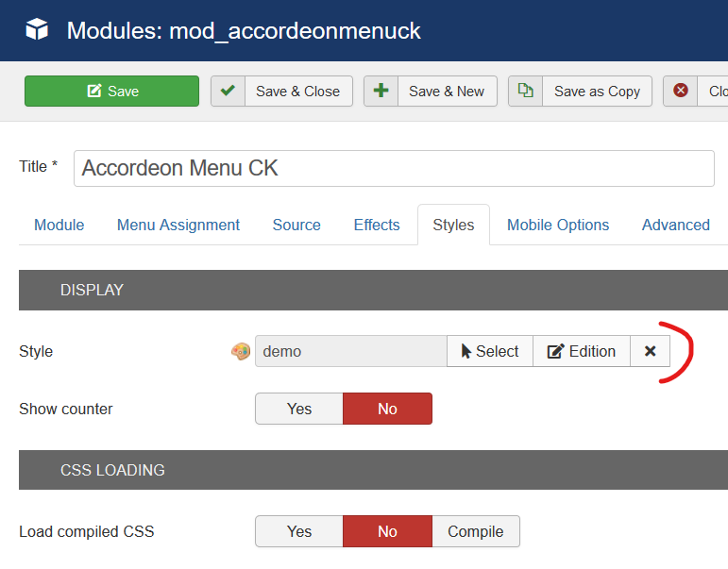Click the copy icon for Save as Copy
The width and height of the screenshot is (728, 569).
pyautogui.click(x=525, y=91)
